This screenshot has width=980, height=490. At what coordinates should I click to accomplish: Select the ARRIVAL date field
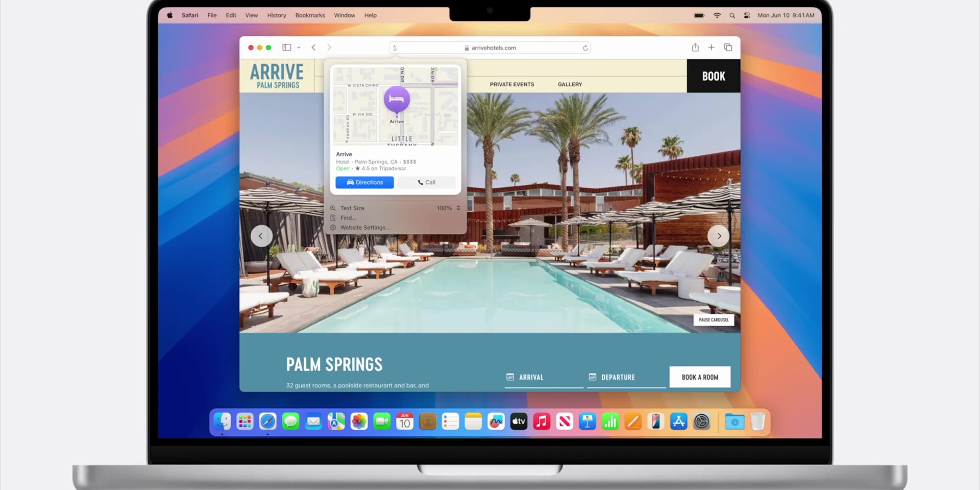[544, 377]
